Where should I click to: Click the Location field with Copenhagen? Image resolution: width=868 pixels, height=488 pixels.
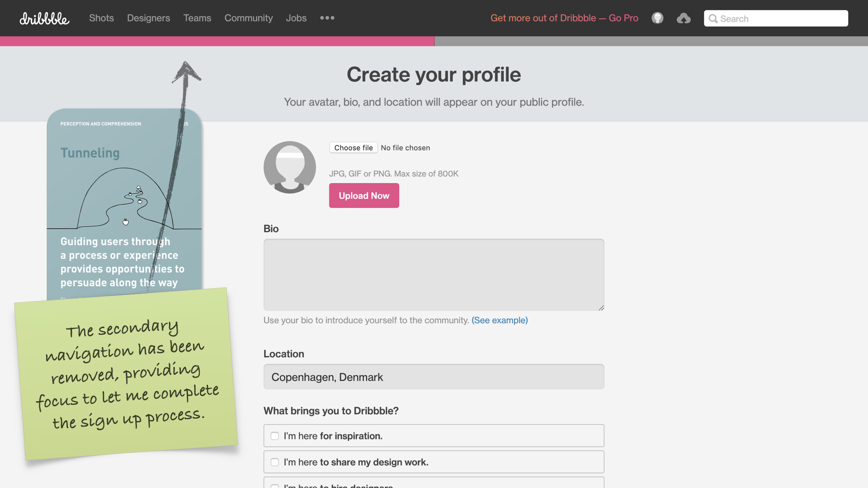coord(434,377)
